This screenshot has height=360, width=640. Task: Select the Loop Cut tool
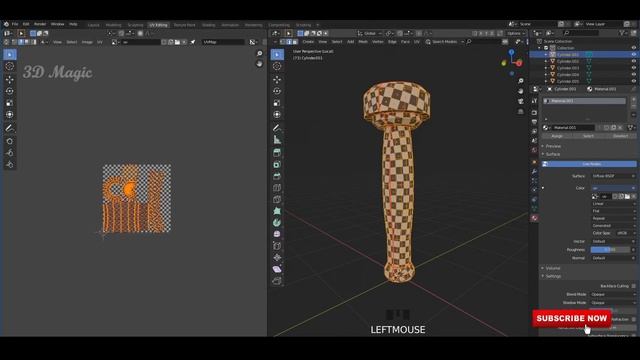(277, 188)
